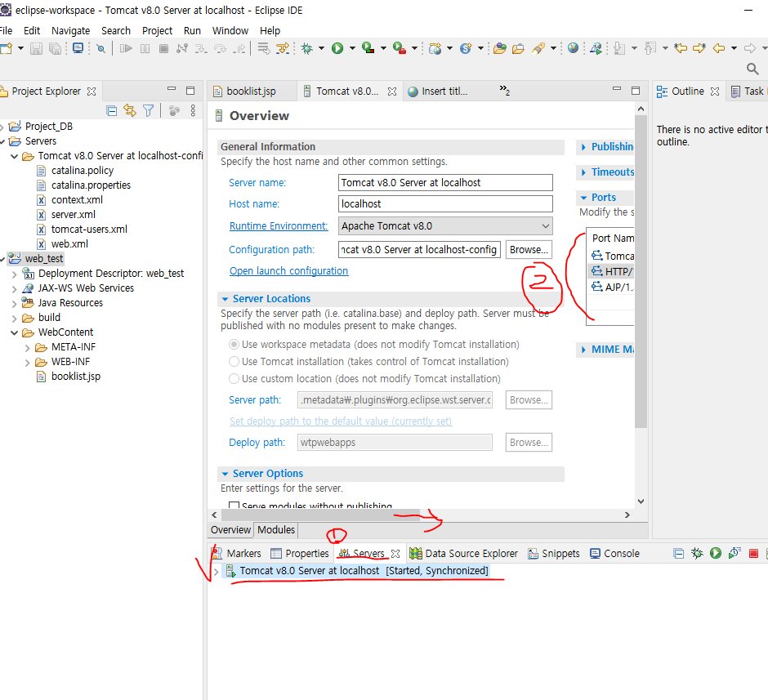Collapse the Server Locations section

click(225, 299)
